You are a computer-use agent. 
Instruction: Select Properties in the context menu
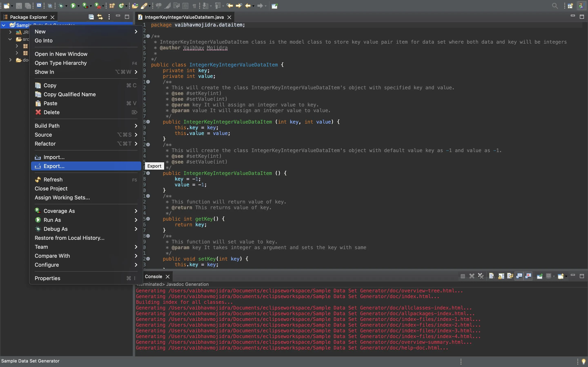(47, 278)
